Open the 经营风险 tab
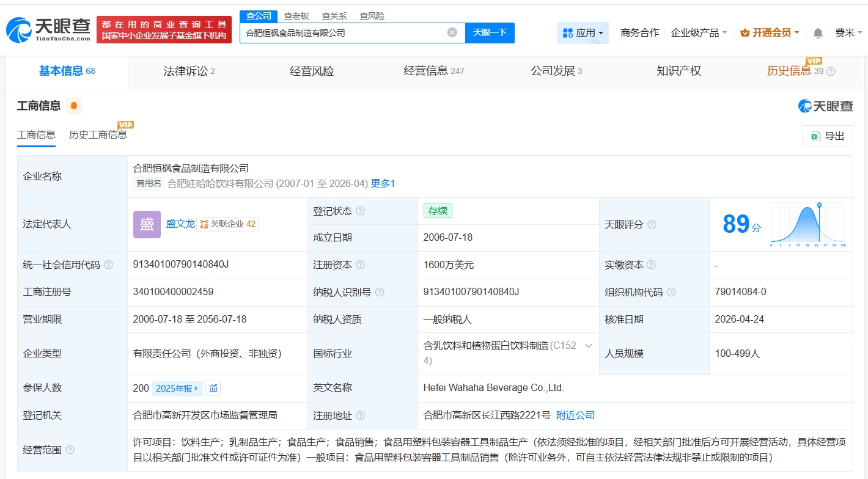 coord(312,71)
